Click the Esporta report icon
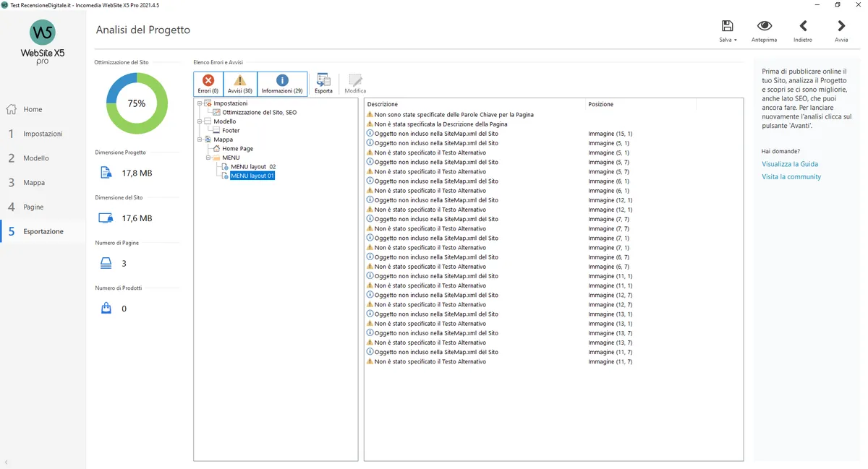 click(323, 80)
